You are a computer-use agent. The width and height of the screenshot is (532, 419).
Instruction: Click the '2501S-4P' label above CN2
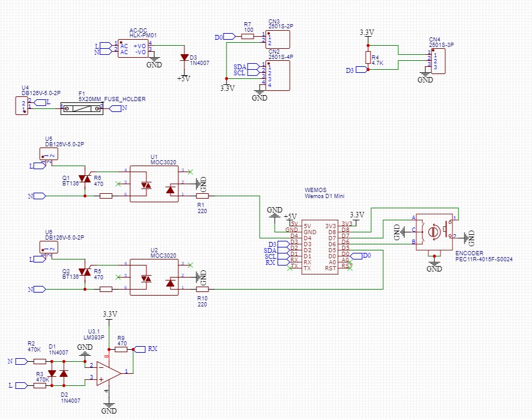[x=281, y=57]
